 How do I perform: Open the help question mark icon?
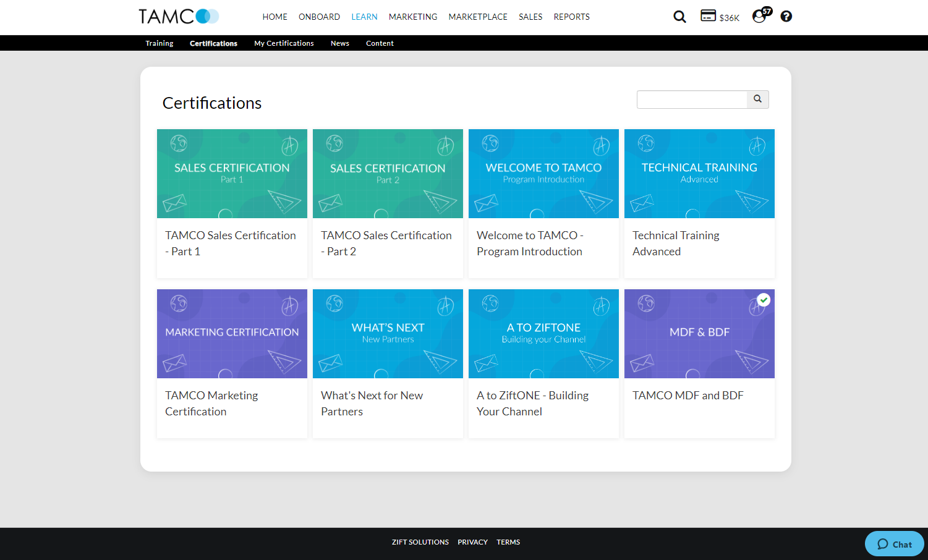pos(786,17)
